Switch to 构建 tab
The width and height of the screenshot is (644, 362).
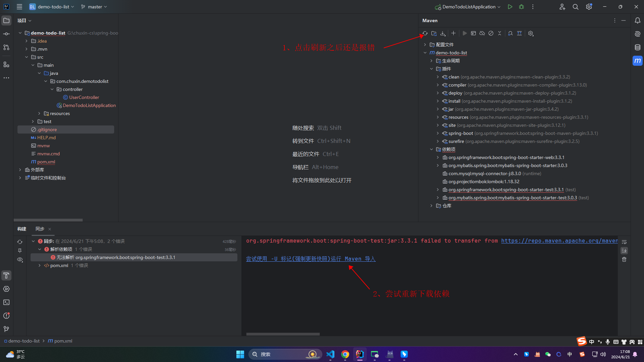click(22, 229)
